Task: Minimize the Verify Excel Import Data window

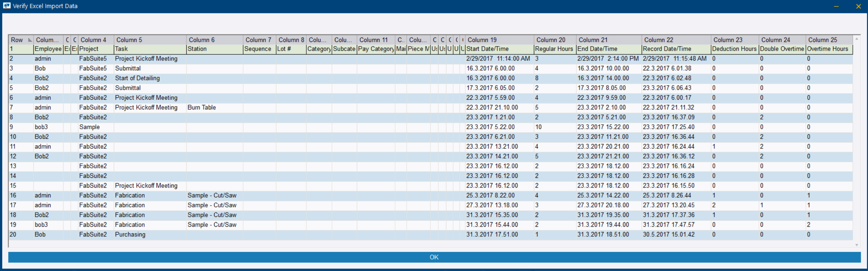Action: click(x=836, y=6)
